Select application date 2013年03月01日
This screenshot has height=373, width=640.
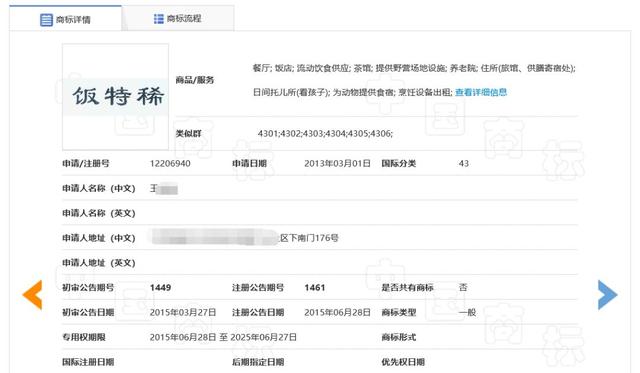(x=337, y=164)
